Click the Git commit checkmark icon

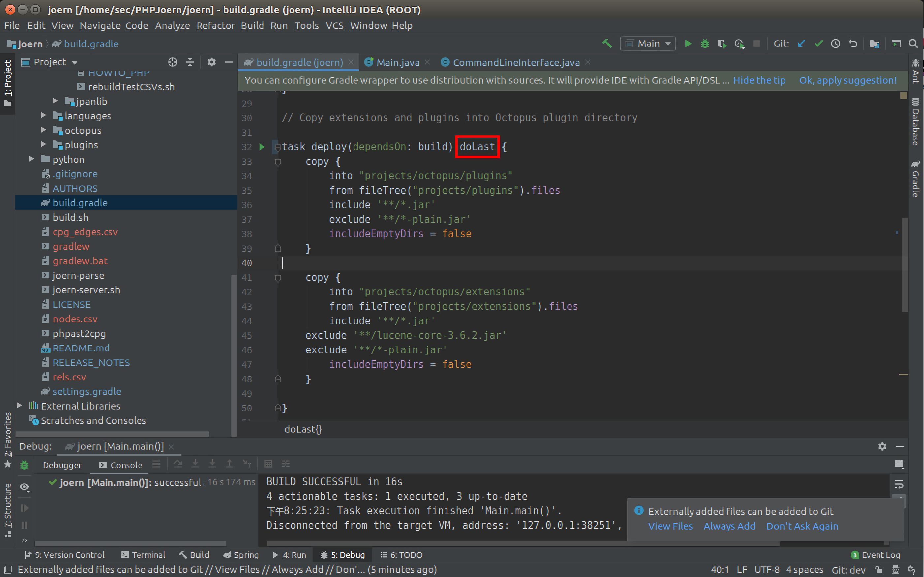point(818,44)
